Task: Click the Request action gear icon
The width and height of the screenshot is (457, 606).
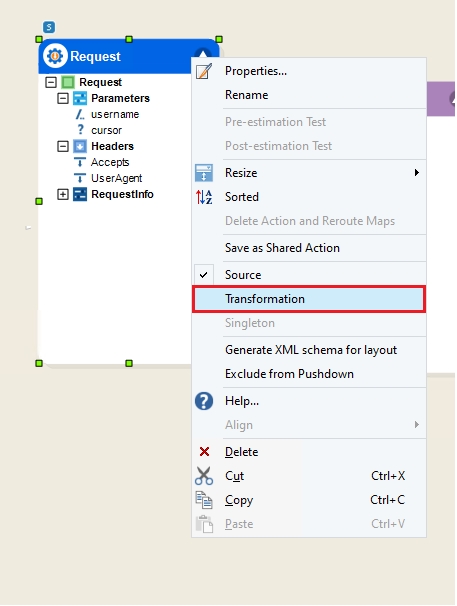Action: [x=55, y=56]
